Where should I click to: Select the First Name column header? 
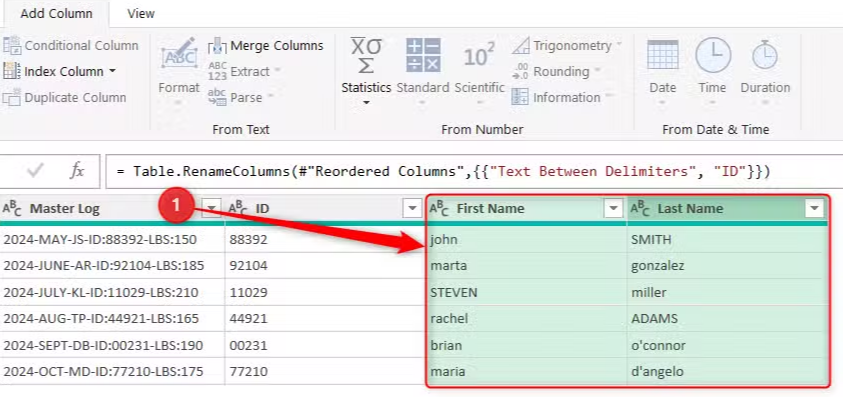(490, 209)
